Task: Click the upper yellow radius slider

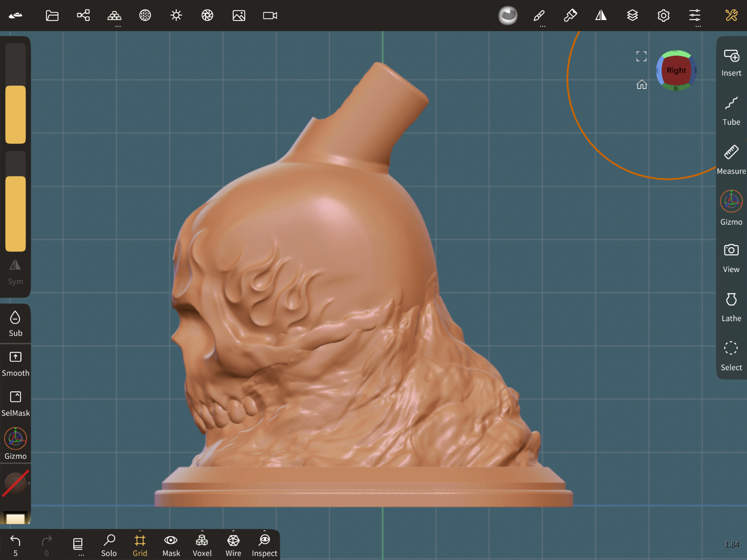Action: (15, 114)
